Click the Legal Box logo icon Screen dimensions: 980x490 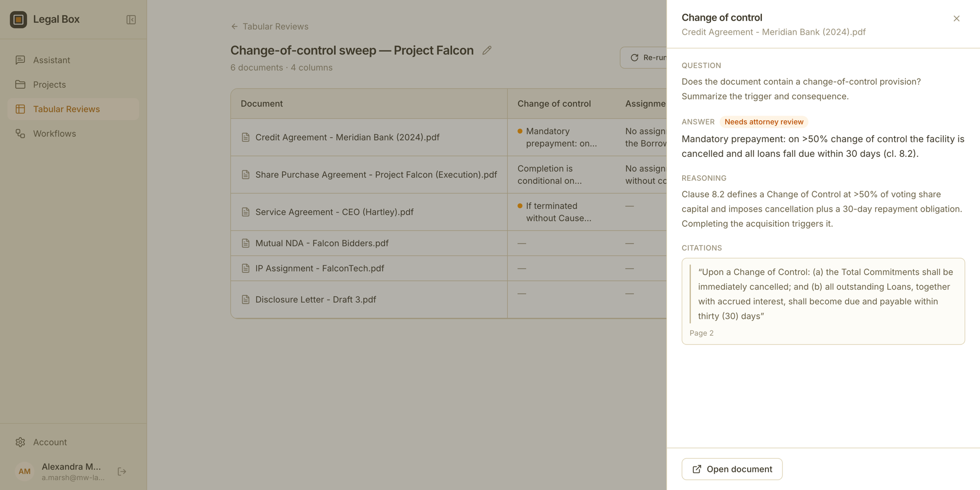coord(19,20)
